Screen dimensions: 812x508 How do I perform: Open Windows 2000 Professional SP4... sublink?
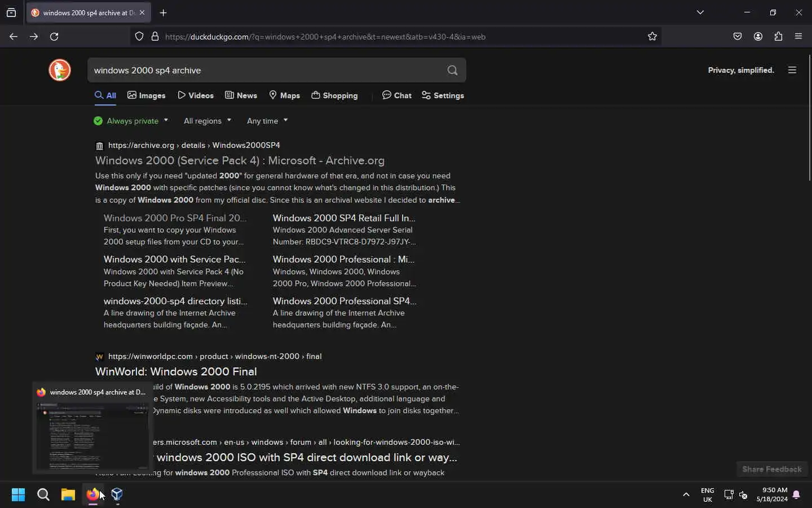point(345,301)
